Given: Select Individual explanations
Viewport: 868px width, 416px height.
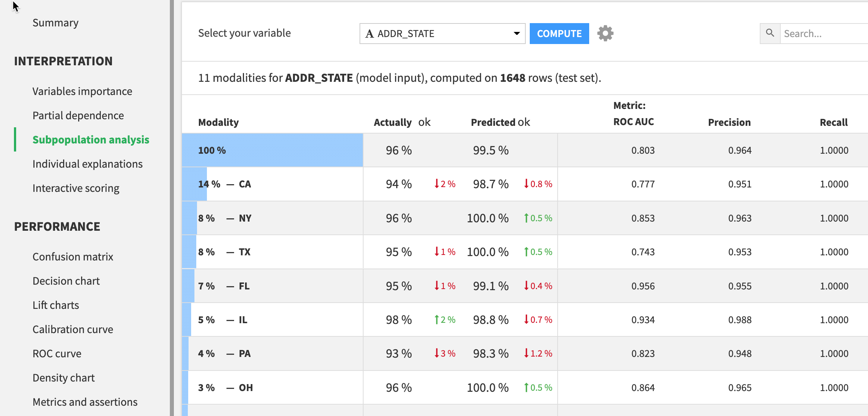Looking at the screenshot, I should pos(87,164).
